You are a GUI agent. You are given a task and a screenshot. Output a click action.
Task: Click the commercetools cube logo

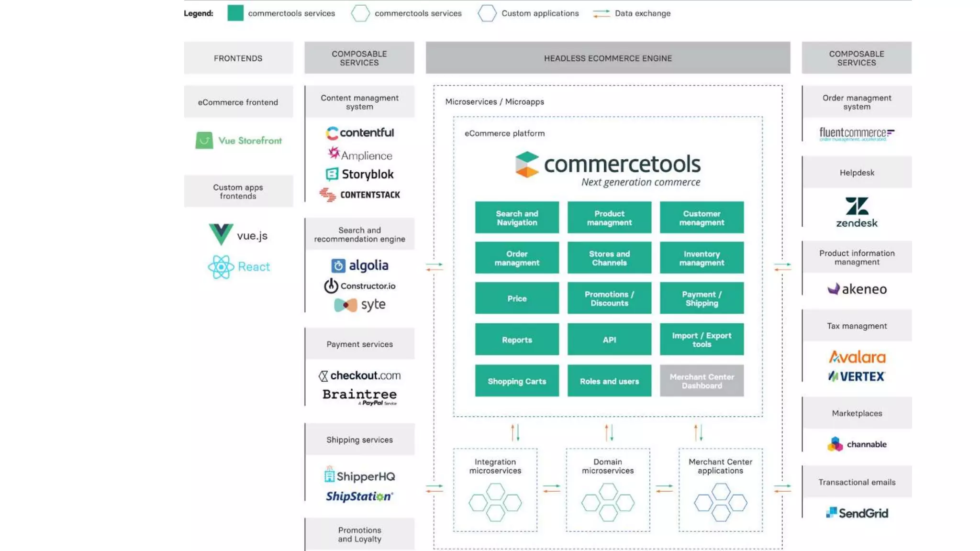(527, 165)
